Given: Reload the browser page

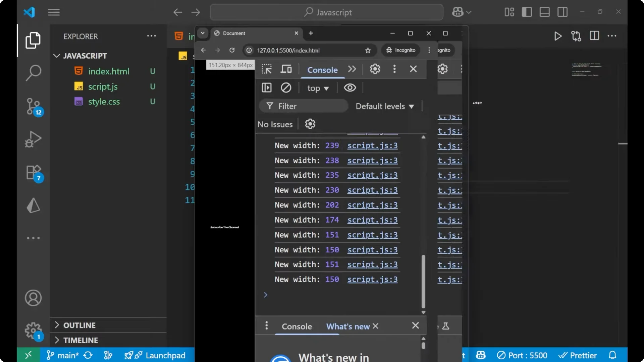Looking at the screenshot, I should (x=232, y=50).
